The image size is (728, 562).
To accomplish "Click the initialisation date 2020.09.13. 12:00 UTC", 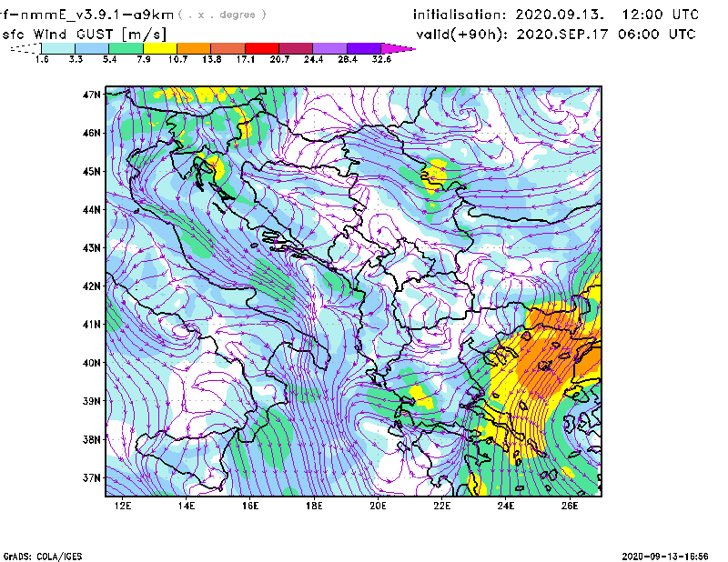I will [556, 15].
